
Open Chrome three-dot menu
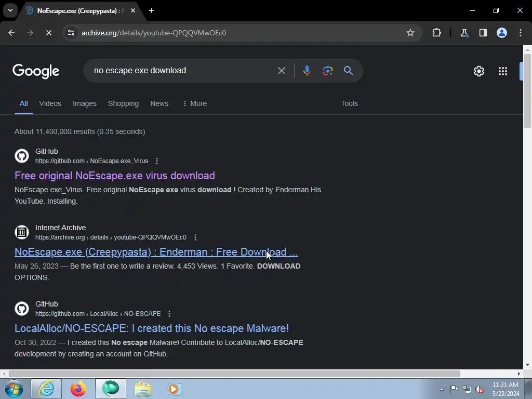point(521,33)
